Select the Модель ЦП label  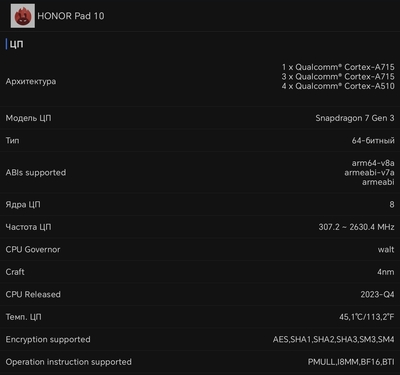pos(28,118)
